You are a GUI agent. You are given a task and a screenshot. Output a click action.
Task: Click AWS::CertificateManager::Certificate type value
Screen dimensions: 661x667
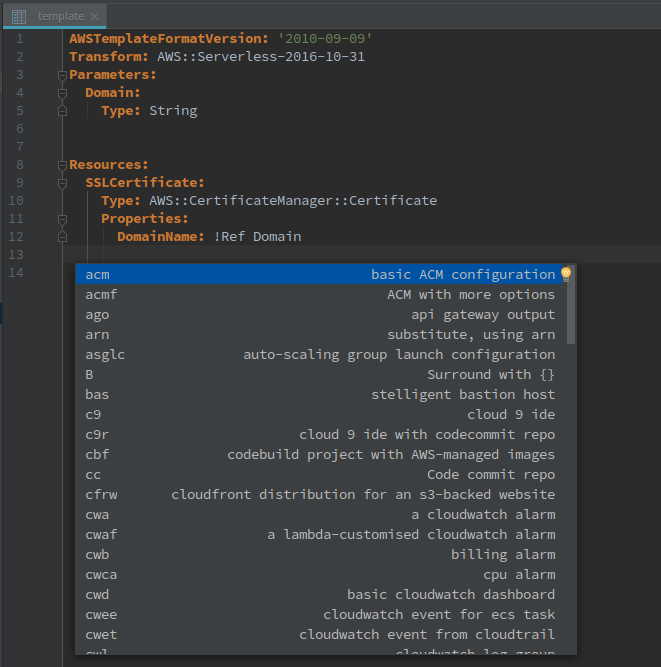[293, 200]
